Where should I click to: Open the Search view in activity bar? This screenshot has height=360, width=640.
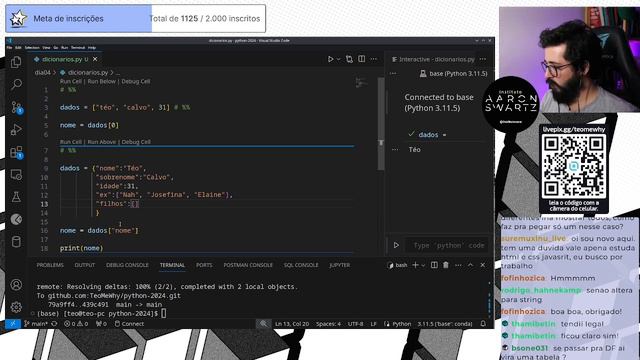(16, 84)
